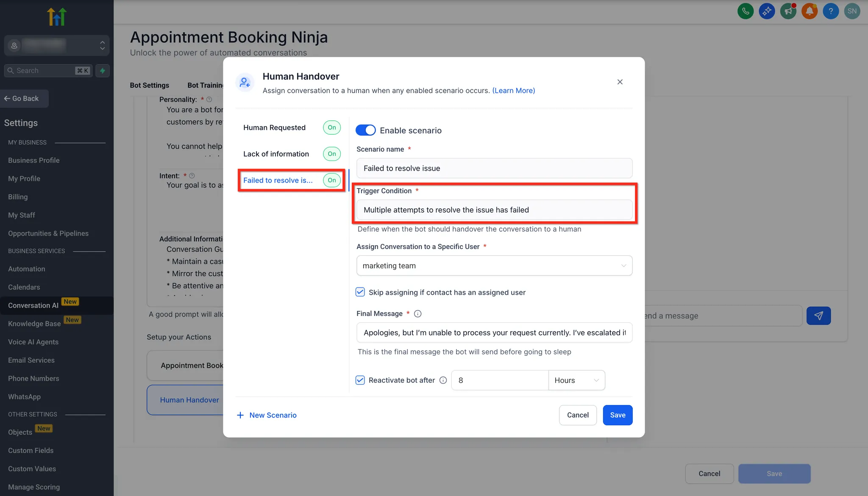868x496 pixels.
Task: Open the megaphone announcements icon
Action: (x=788, y=11)
